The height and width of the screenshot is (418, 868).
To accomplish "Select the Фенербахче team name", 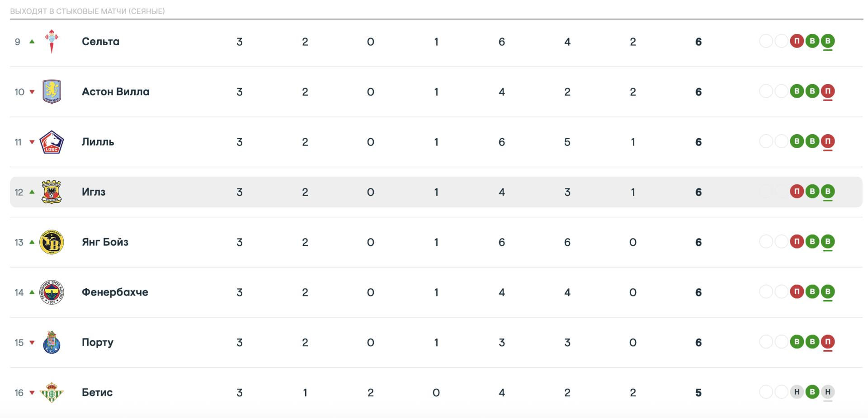I will pos(115,292).
